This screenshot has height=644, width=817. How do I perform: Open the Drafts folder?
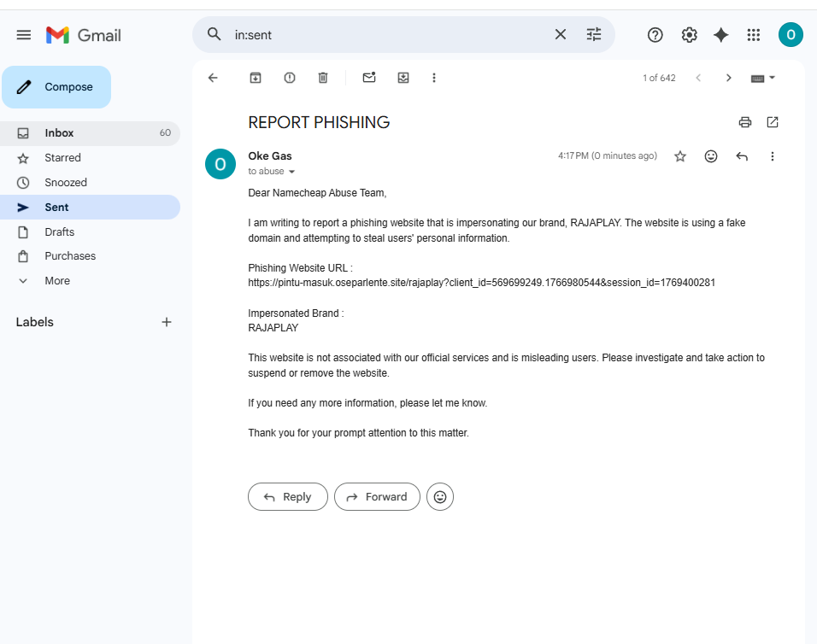coord(60,232)
